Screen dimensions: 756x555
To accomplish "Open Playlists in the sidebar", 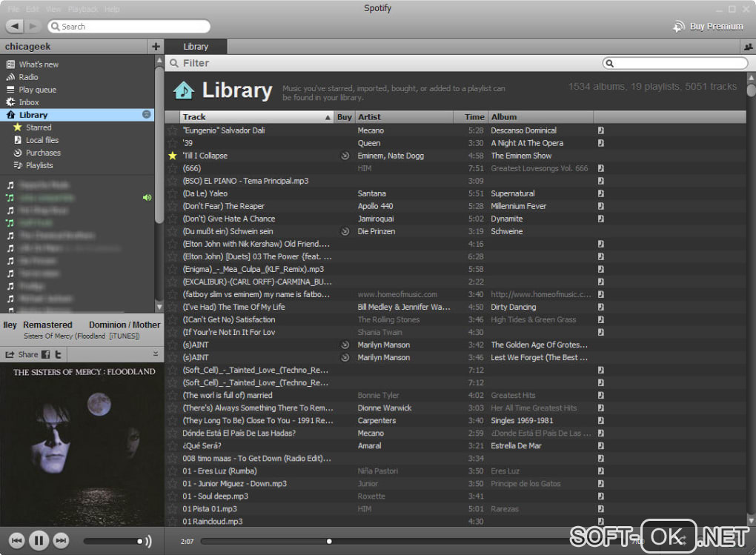I will [39, 165].
